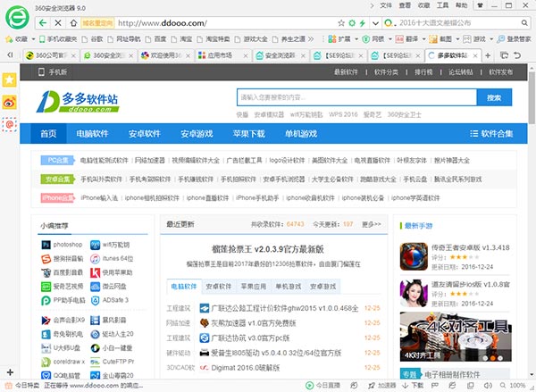Expand the address bar history dropdown
Screen dimensions: 536x392
pos(375,23)
